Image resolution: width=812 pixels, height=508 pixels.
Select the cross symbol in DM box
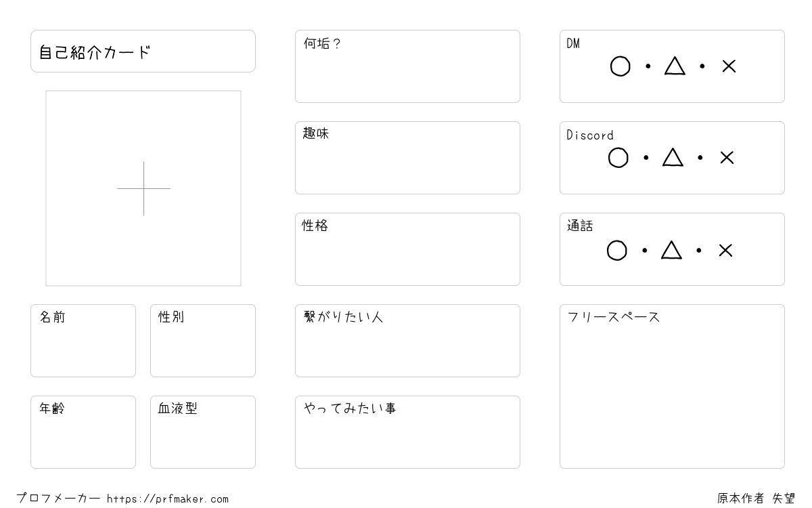point(729,66)
